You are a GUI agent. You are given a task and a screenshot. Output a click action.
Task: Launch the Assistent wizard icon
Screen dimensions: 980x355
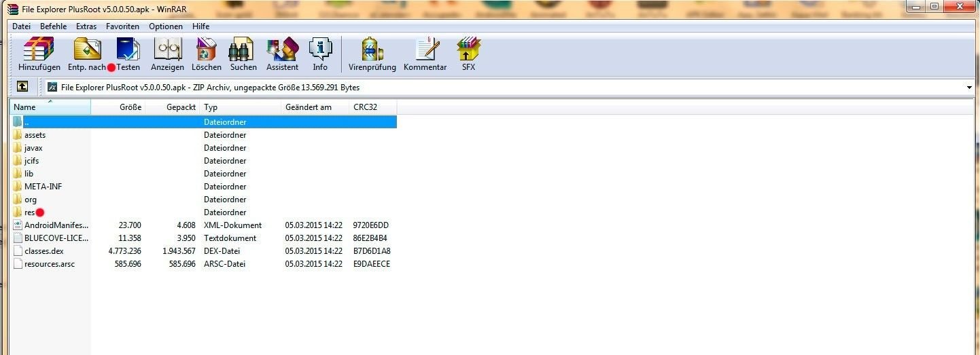click(x=282, y=50)
